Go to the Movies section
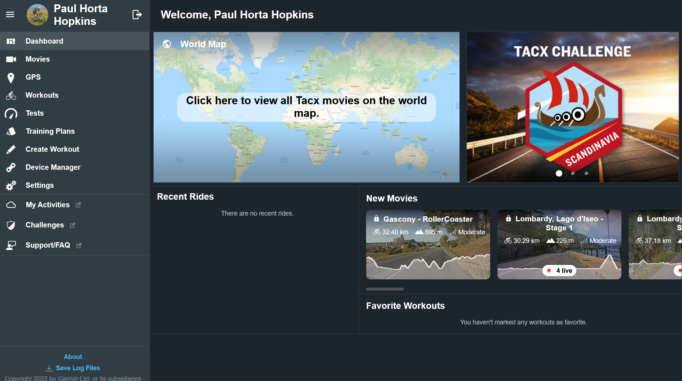Viewport: 682px width, 381px height. tap(75, 59)
